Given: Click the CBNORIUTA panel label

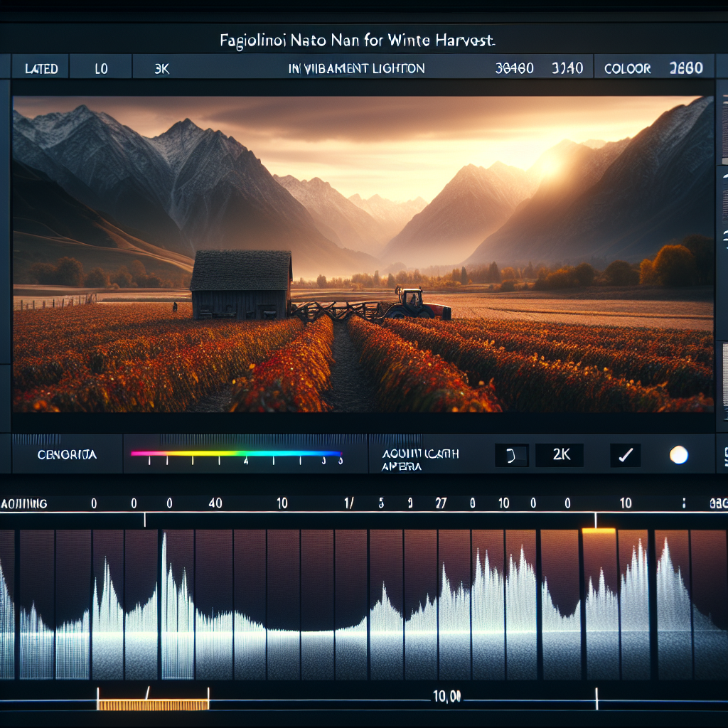Looking at the screenshot, I should (x=67, y=454).
